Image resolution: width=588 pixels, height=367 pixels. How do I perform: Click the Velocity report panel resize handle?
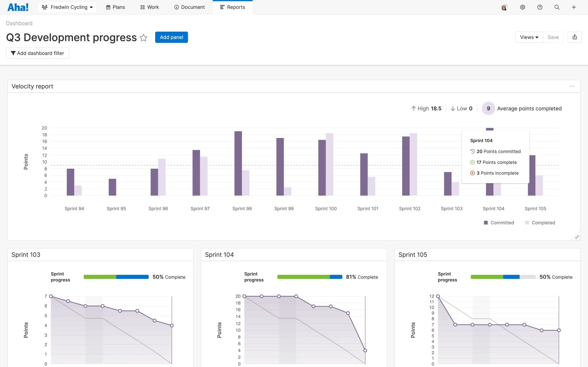tap(577, 237)
